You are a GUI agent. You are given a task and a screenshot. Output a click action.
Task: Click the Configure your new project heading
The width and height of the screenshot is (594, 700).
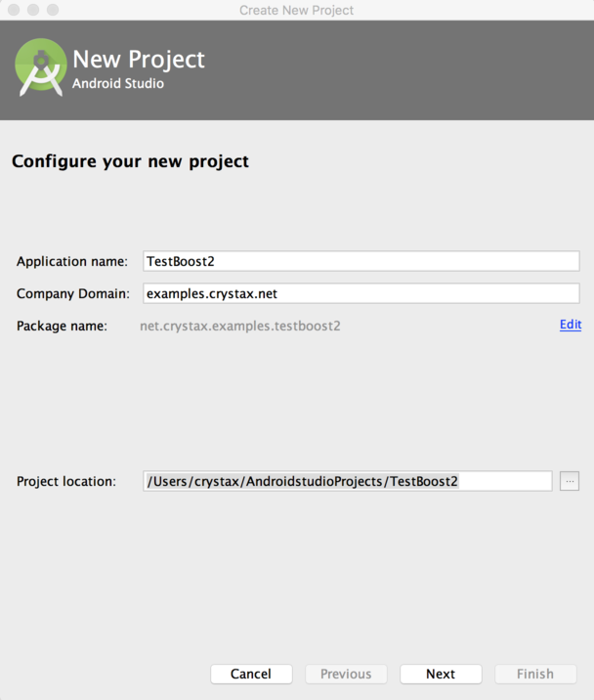(130, 161)
